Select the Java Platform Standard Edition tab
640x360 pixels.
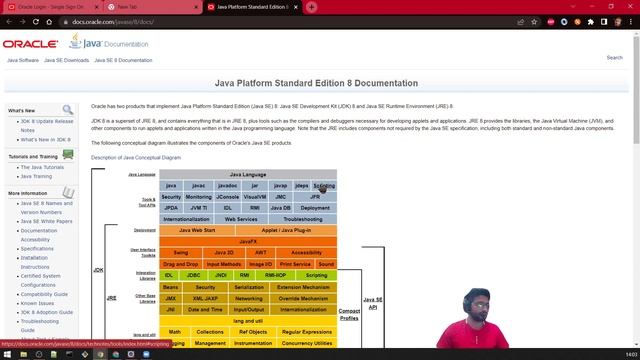click(x=252, y=7)
